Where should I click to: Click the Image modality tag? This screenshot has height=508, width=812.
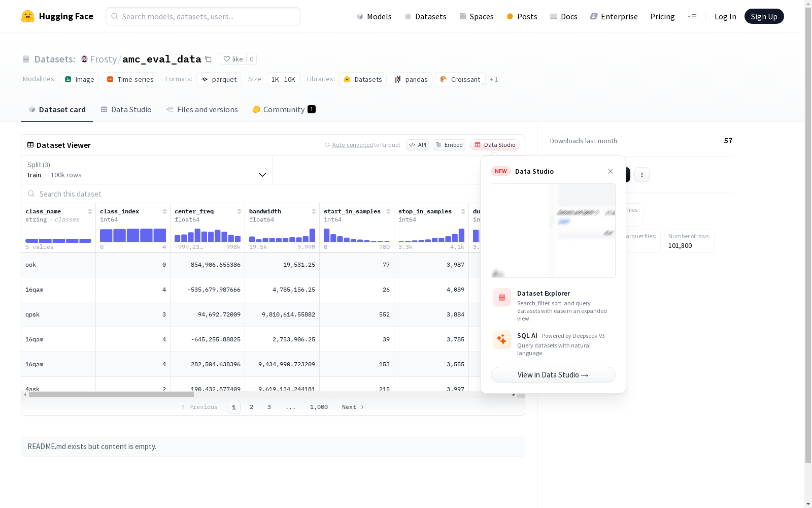pos(80,79)
